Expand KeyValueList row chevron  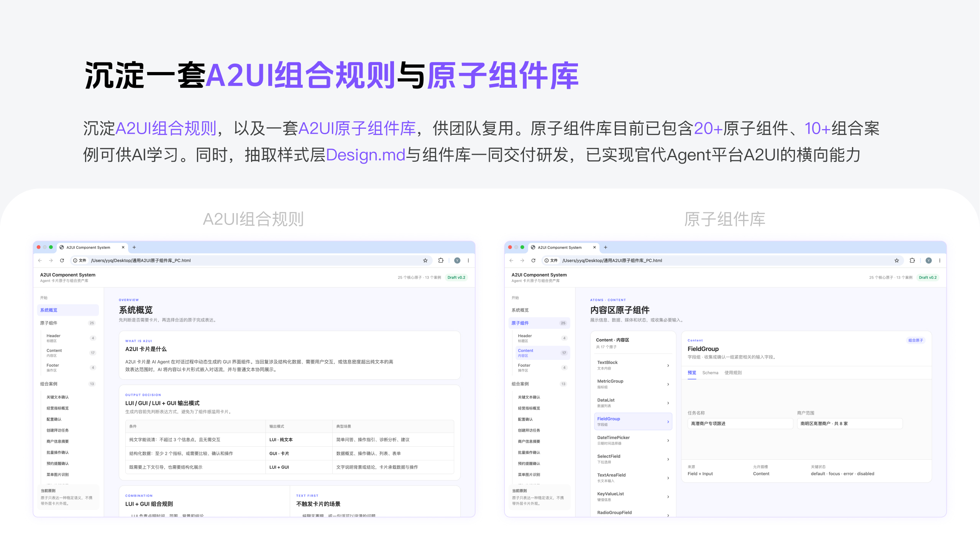[x=668, y=497]
